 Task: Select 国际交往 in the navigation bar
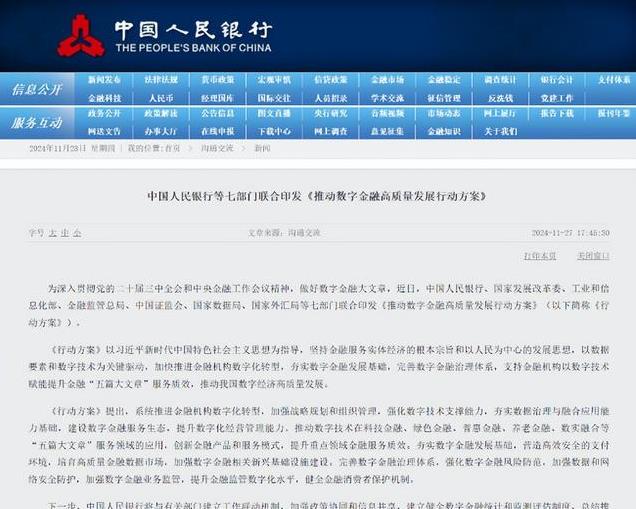coord(274,98)
